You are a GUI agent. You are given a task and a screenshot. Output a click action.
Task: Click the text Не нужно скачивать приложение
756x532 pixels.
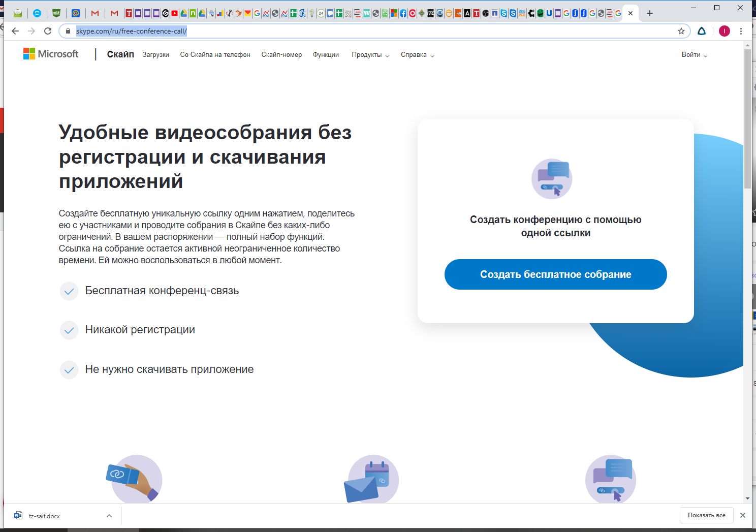[169, 369]
